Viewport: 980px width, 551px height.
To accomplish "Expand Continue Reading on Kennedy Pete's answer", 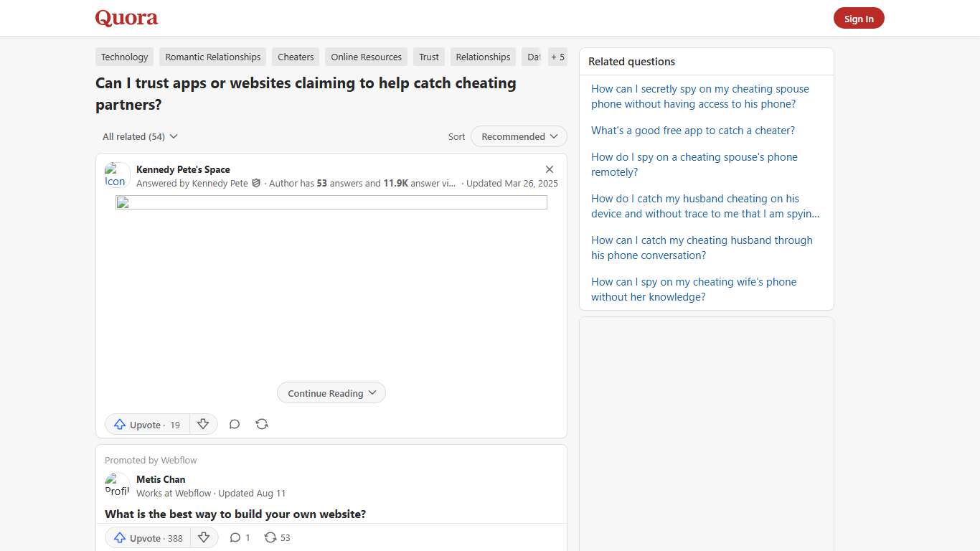I will 331,392.
